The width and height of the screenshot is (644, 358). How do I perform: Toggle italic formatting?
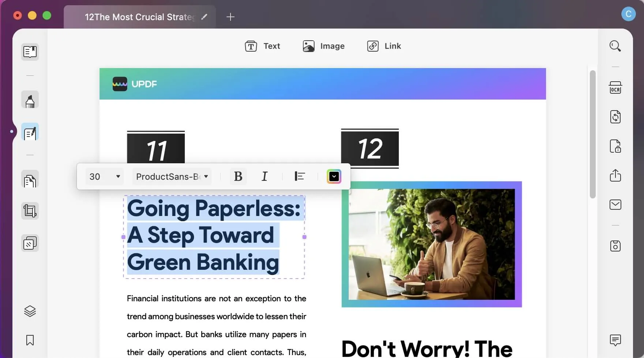[264, 176]
